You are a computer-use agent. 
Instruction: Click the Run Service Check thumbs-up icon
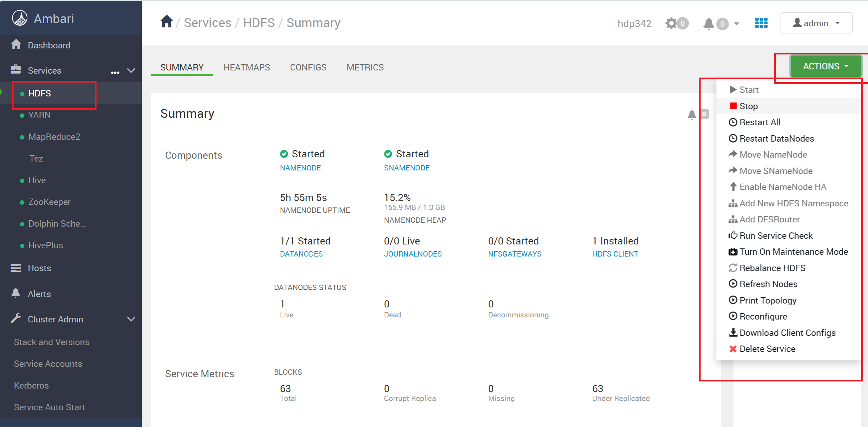[x=733, y=235]
